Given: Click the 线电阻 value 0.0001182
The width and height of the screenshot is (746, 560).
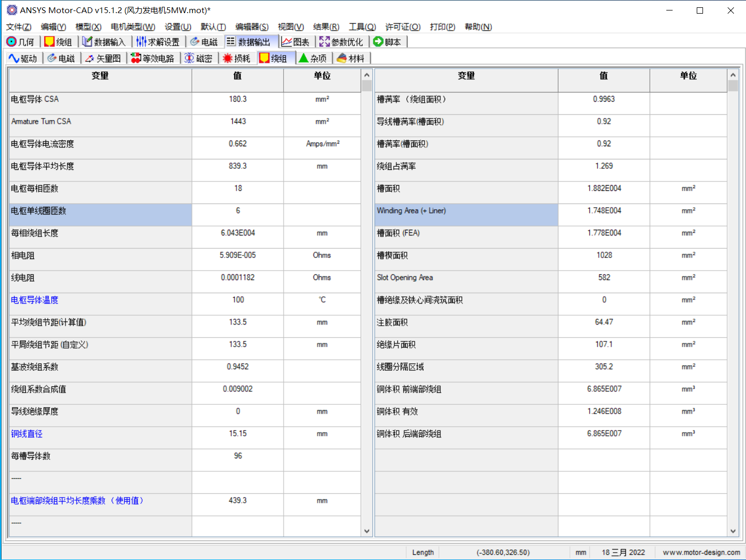Looking at the screenshot, I should click(x=238, y=277).
